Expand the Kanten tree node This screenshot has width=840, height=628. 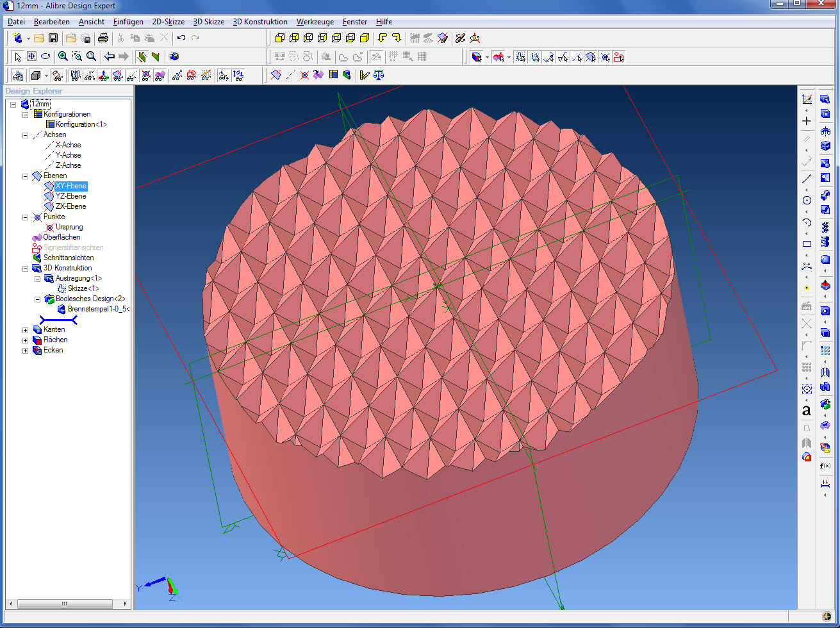pos(26,330)
